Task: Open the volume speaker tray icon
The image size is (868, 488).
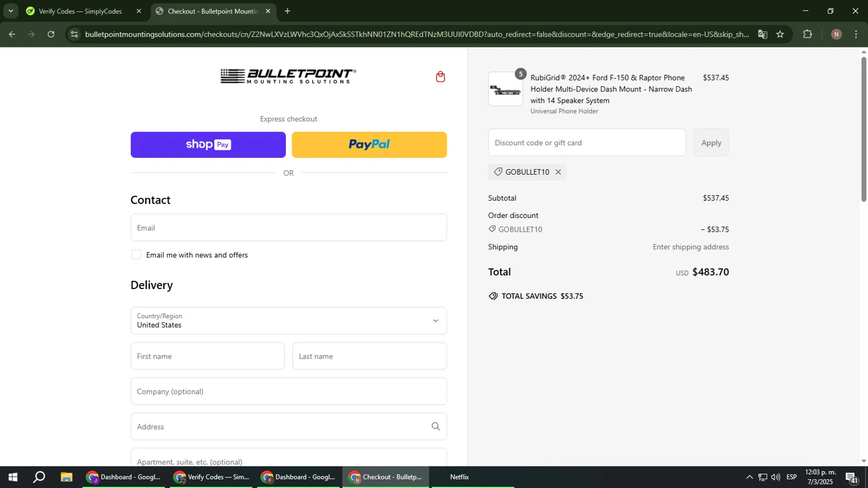Action: (775, 477)
